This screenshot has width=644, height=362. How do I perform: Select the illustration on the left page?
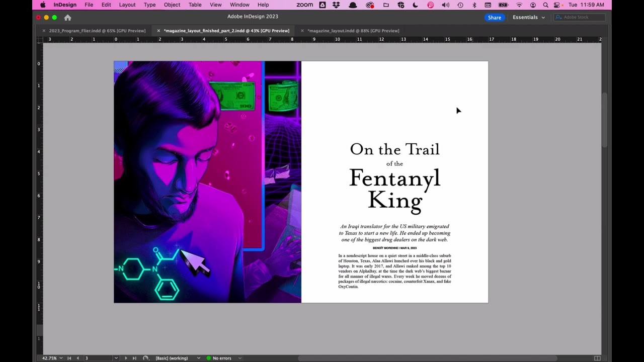(207, 182)
